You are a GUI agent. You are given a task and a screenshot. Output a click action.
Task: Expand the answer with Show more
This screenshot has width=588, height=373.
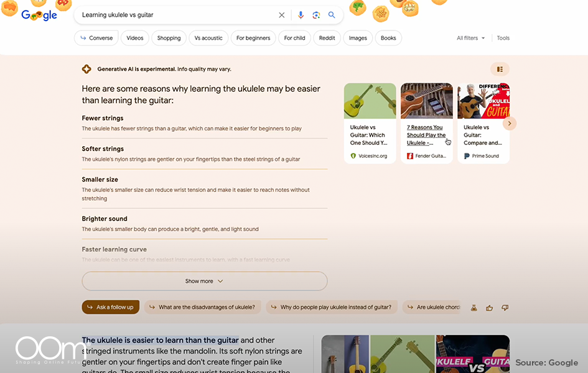point(204,281)
